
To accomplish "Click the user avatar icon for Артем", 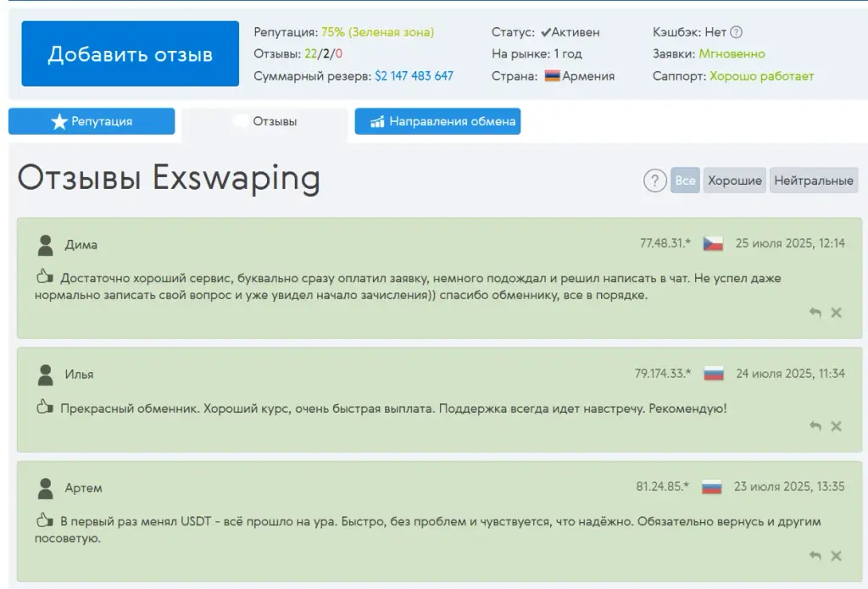I will click(46, 488).
